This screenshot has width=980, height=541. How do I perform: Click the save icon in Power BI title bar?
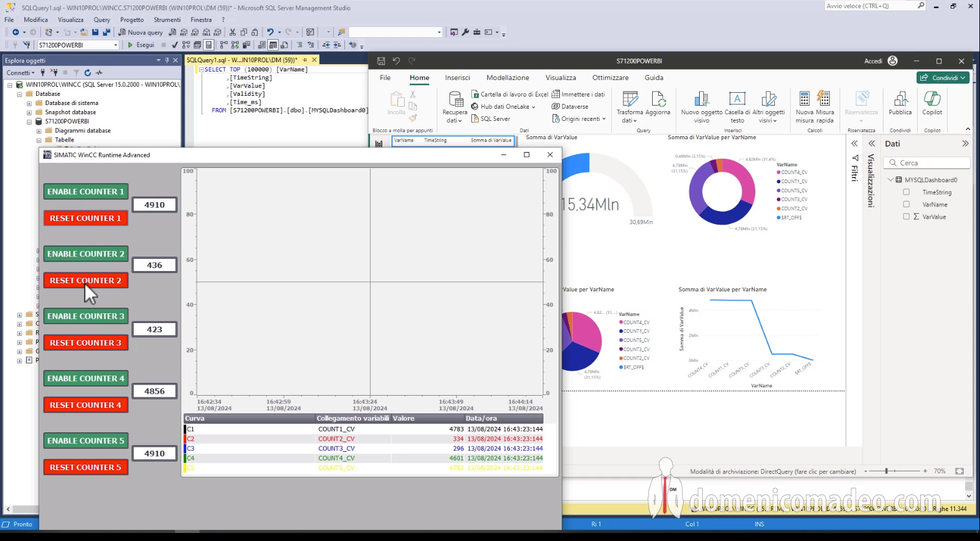tap(381, 61)
